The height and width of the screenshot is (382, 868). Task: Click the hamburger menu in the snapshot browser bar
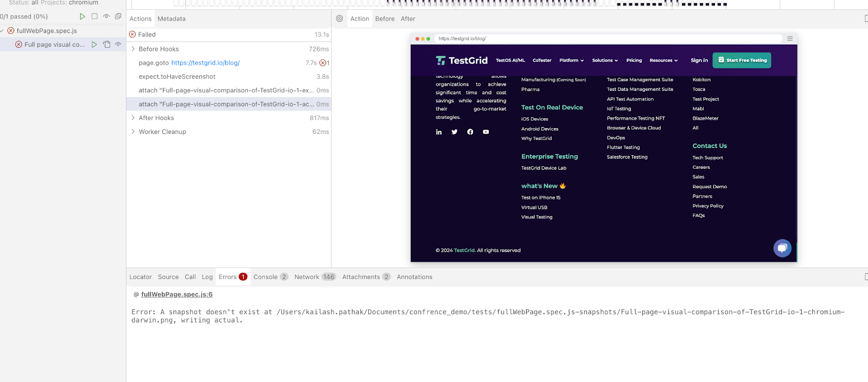pos(790,39)
